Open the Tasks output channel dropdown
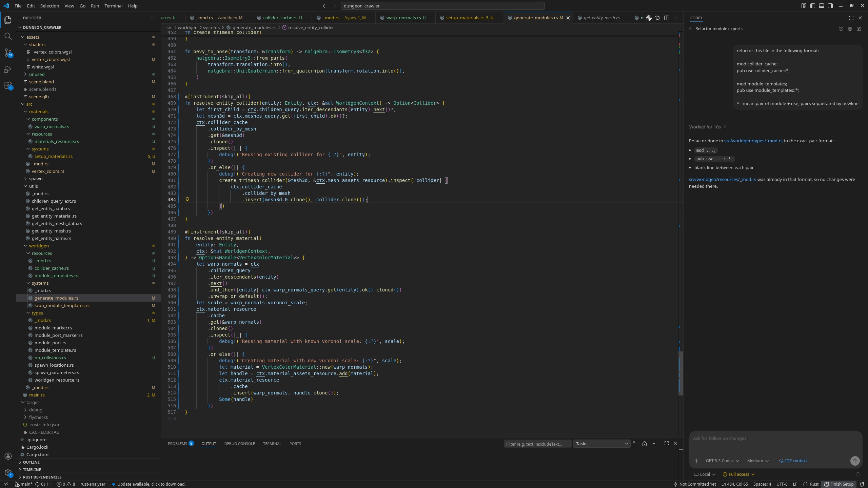Screen dimensions: 868x488 click(x=601, y=444)
